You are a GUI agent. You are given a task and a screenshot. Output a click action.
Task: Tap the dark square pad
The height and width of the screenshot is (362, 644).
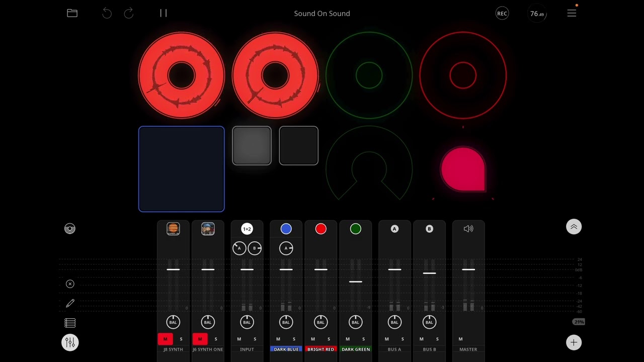[x=298, y=146]
